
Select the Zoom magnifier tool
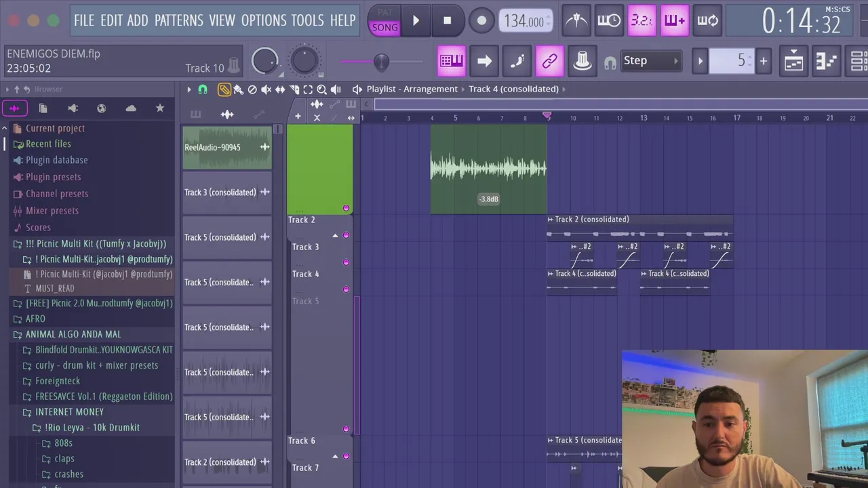322,89
